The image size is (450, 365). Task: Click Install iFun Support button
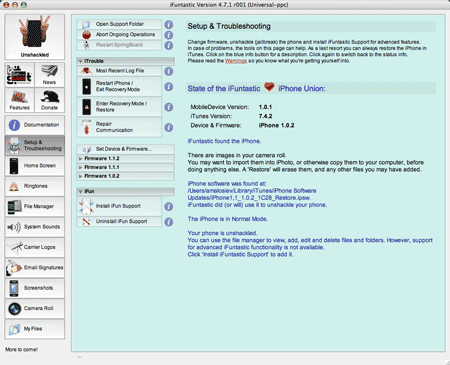[x=119, y=206]
